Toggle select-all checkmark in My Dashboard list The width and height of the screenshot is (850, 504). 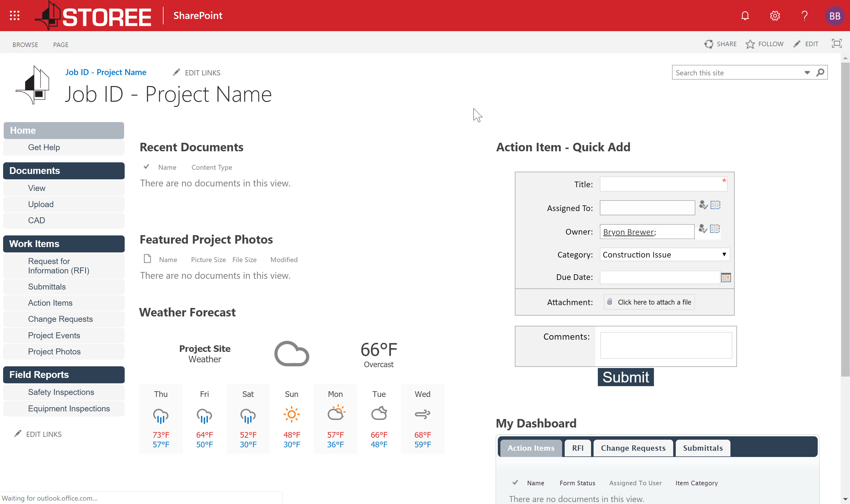pos(515,482)
